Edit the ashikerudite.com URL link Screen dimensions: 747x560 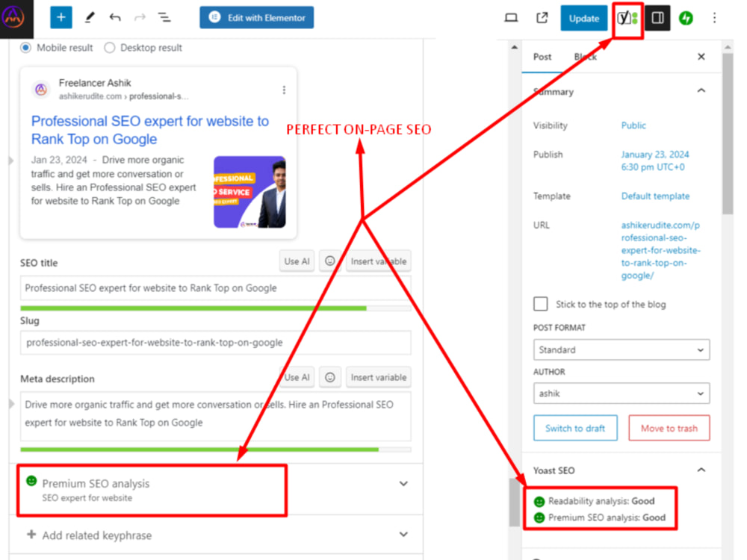660,250
